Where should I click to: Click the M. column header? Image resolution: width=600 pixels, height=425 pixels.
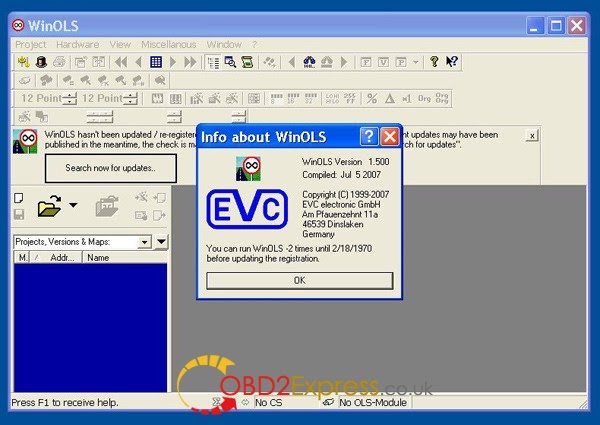click(x=23, y=258)
